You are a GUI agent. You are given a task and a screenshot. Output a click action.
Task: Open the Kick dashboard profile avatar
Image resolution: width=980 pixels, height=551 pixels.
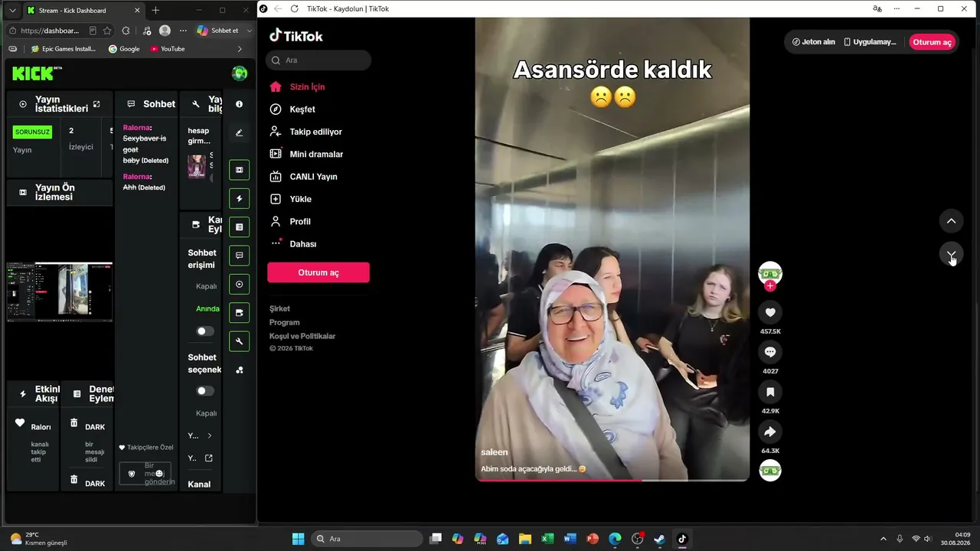pos(240,73)
